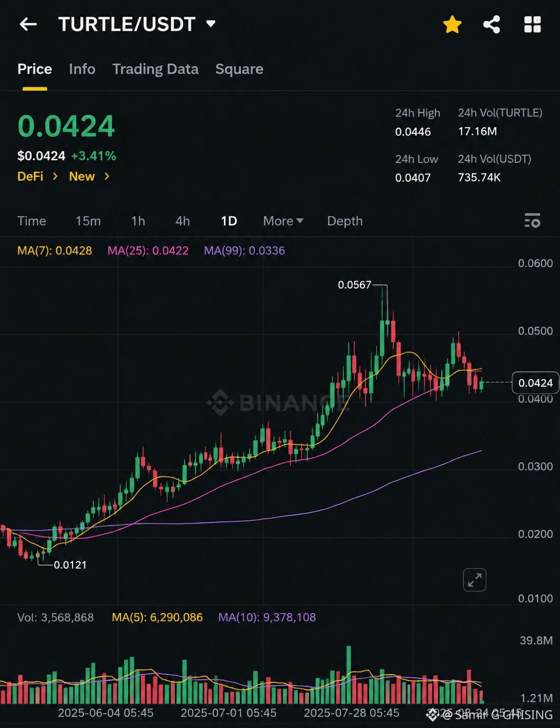Viewport: 560px width, 728px height.
Task: Click the 0.0100 price axis label
Action: point(535,598)
